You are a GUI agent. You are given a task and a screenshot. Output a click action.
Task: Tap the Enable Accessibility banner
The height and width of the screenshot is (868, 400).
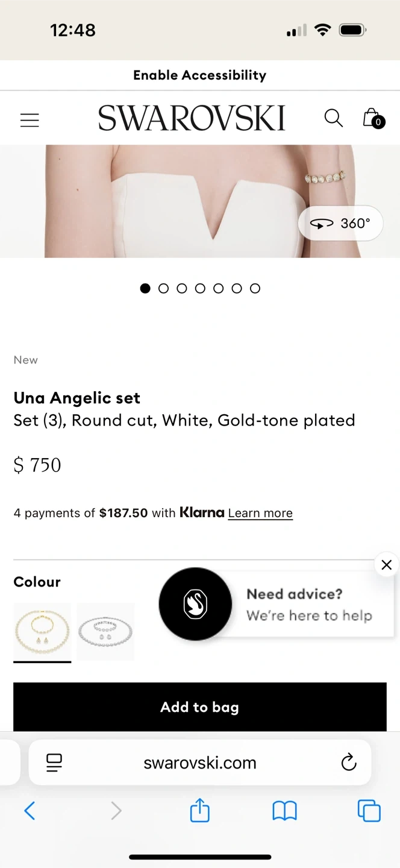tap(200, 75)
